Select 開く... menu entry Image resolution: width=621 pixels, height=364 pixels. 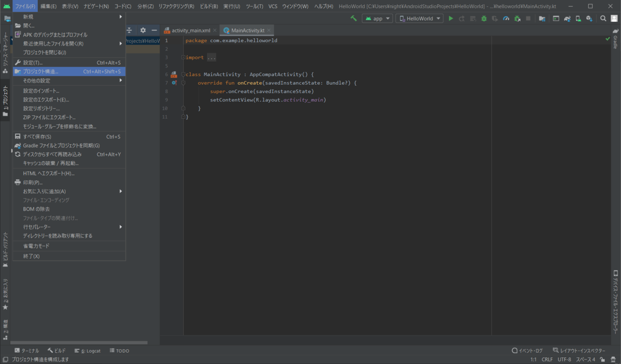(69, 25)
